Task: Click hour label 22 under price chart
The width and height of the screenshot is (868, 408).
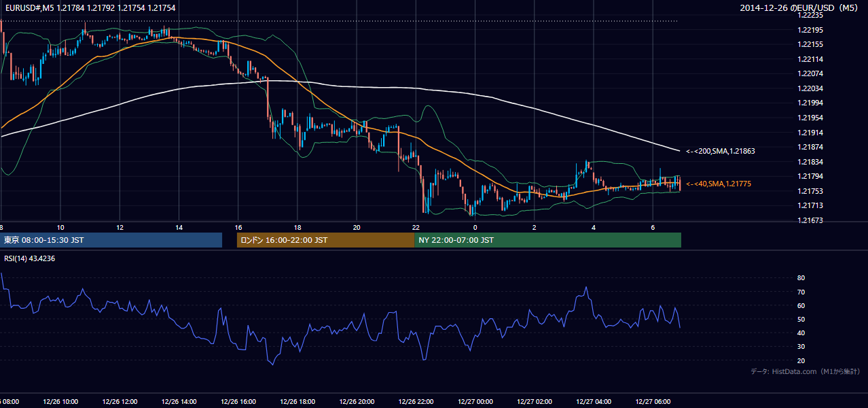Action: tap(416, 227)
